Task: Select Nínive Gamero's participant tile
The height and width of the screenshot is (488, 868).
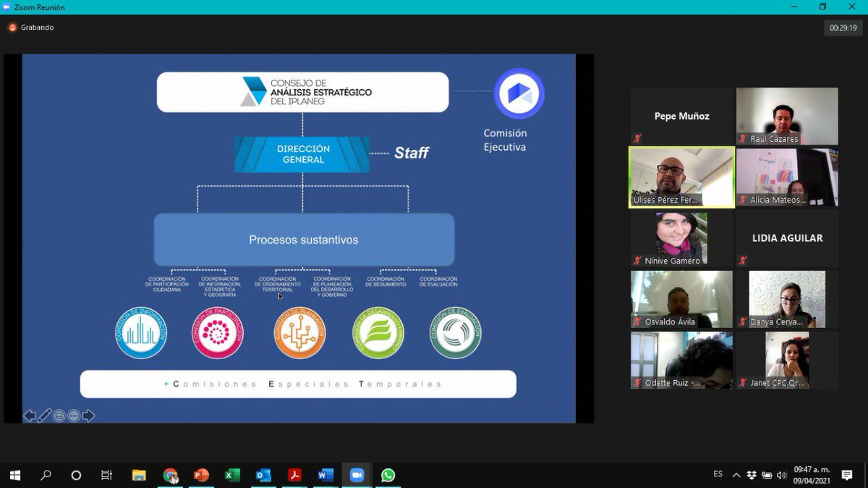Action: [681, 238]
